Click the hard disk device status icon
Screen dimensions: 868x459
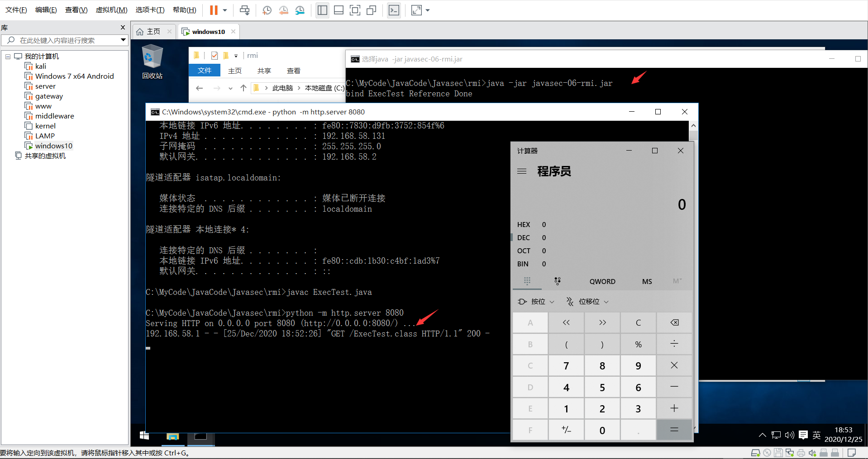coord(755,453)
